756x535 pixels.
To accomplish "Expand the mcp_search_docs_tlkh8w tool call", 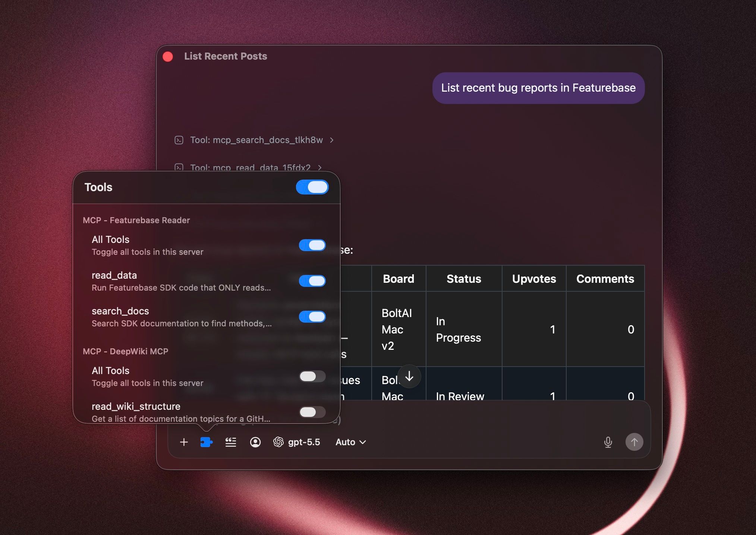I will click(254, 140).
